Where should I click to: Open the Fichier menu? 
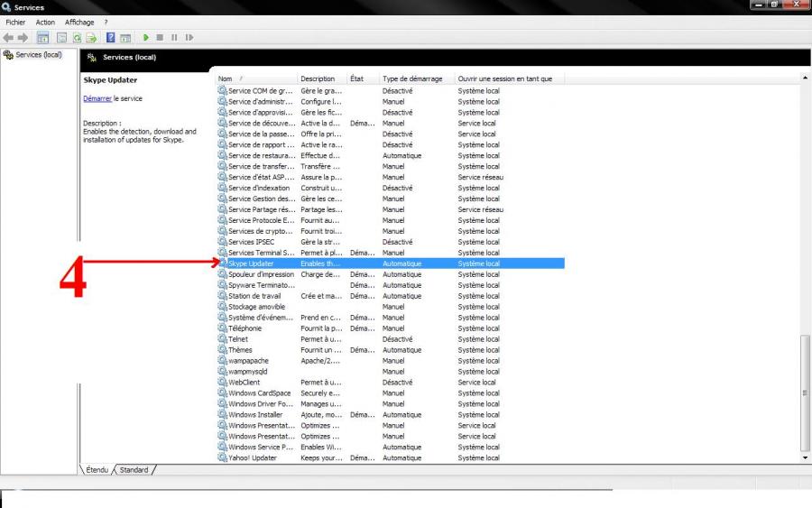click(15, 22)
